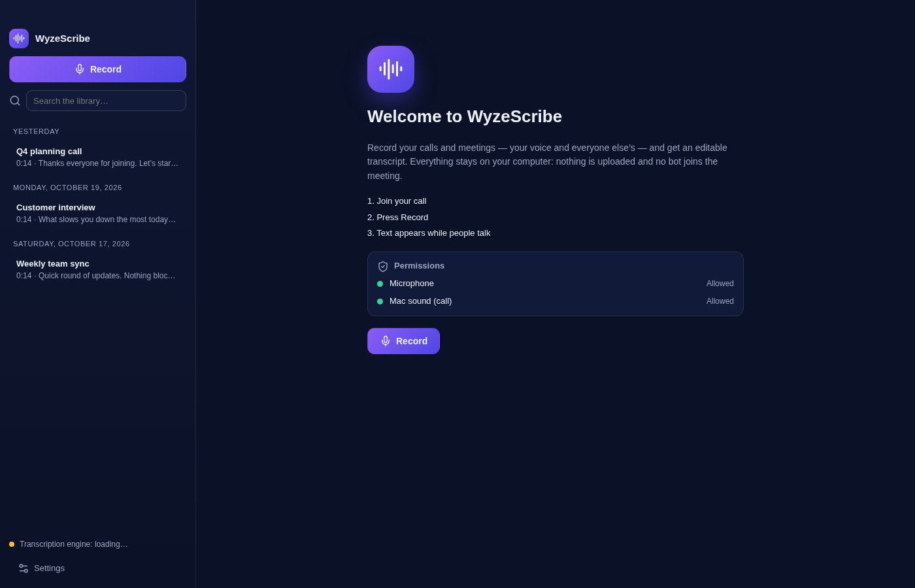Image resolution: width=915 pixels, height=588 pixels.
Task: Click the Permissions label
Action: click(419, 266)
